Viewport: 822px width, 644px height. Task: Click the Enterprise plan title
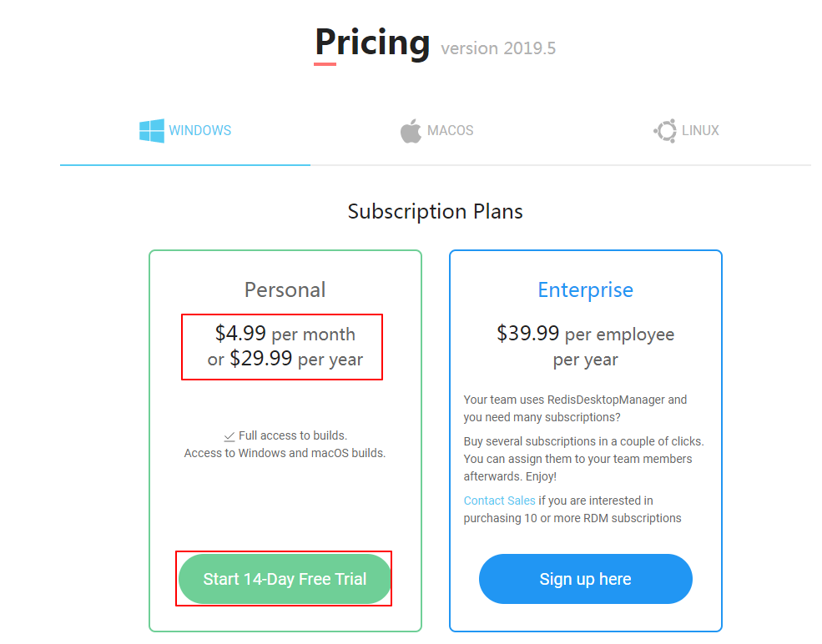585,289
